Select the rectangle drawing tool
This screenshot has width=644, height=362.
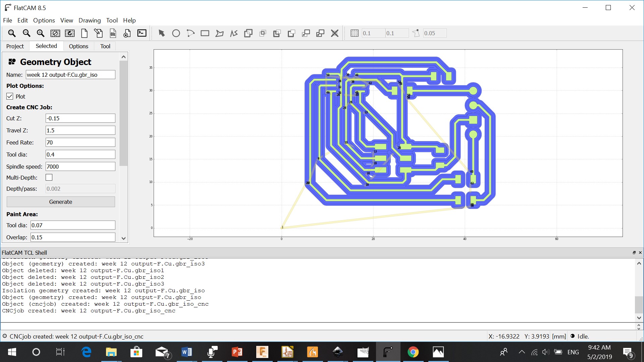point(205,33)
